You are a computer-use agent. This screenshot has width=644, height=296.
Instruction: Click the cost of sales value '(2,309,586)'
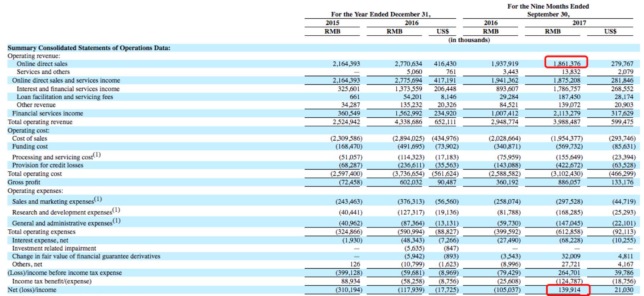[346, 139]
